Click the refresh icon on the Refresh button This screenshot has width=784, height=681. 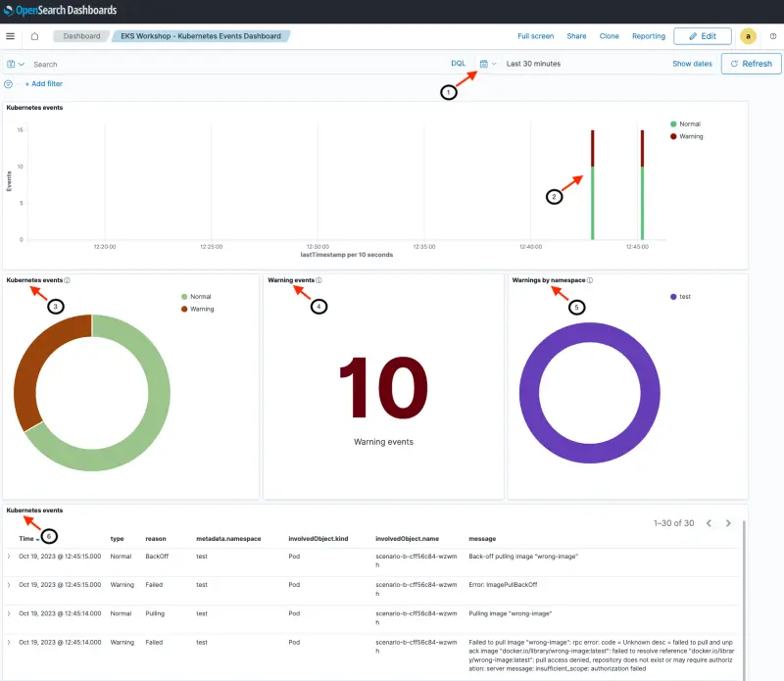coord(733,64)
